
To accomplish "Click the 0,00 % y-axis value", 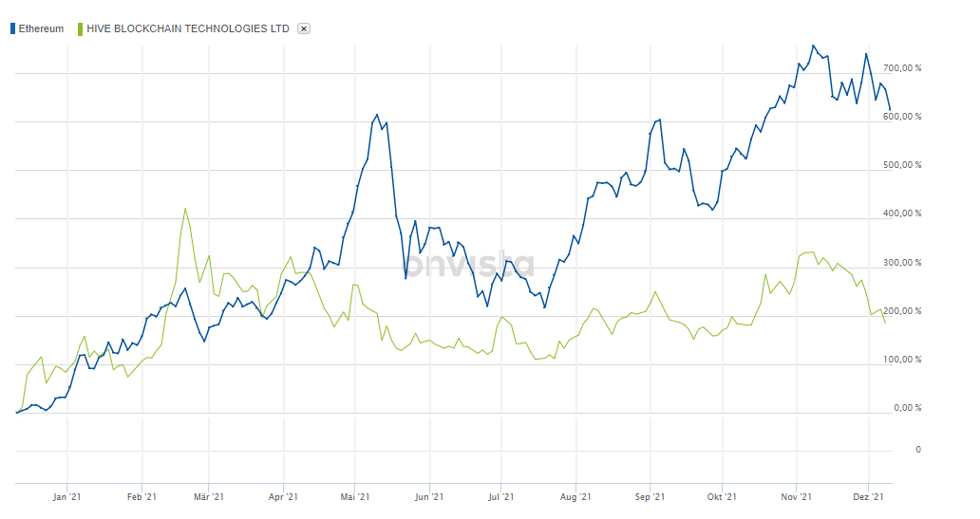I will tap(908, 408).
